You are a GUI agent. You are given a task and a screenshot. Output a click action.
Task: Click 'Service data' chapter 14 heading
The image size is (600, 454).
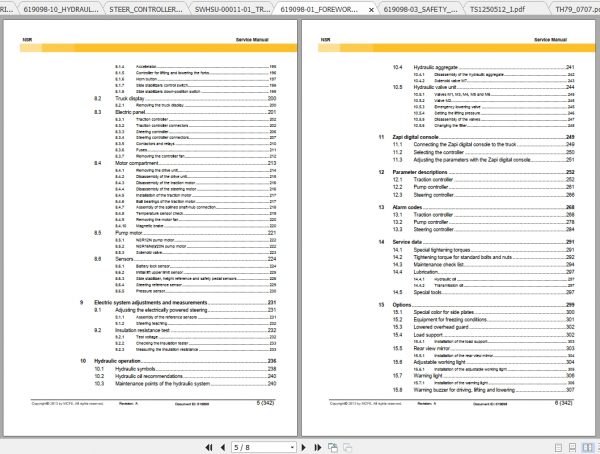407,242
